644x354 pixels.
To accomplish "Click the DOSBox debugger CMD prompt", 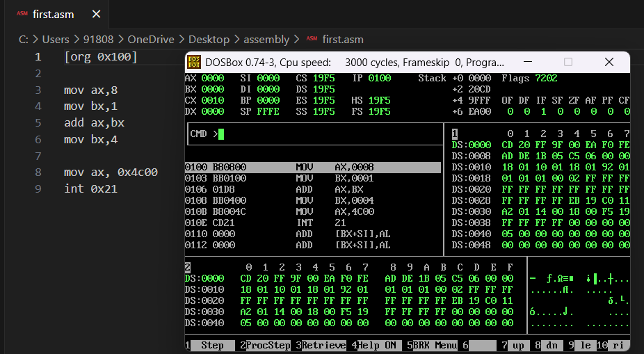I will click(x=315, y=134).
